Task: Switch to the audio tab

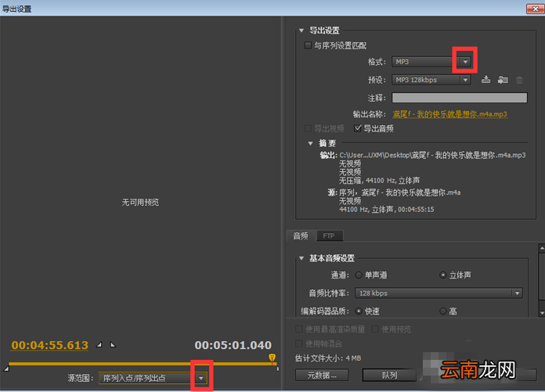Action: point(301,236)
